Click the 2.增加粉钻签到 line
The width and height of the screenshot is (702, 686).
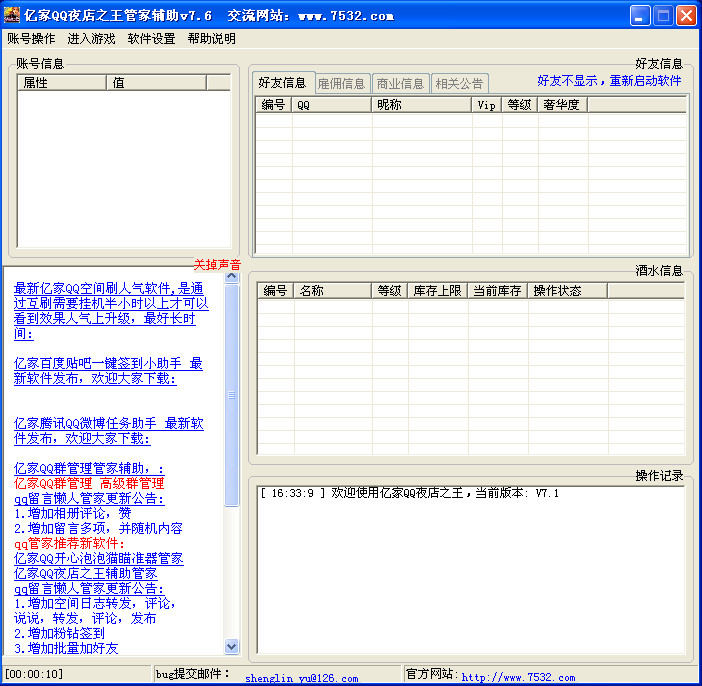59,634
